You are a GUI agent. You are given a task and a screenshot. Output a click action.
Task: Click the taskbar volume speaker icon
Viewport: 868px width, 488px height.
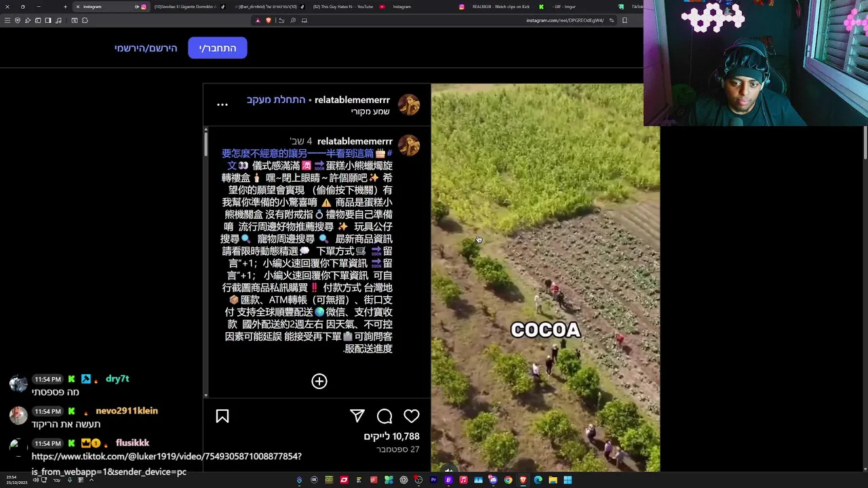point(36,480)
